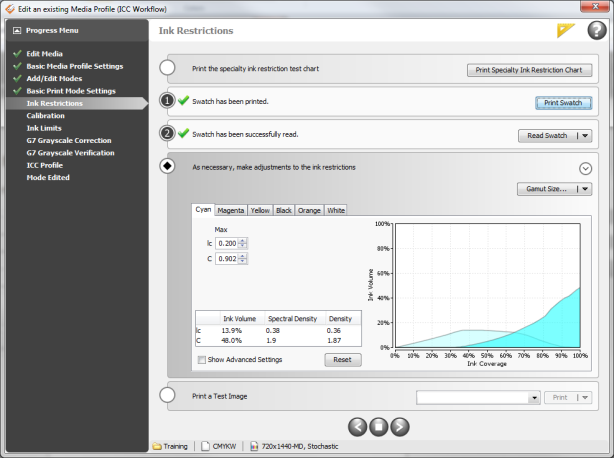Click the Print Swatch button
Screen dimensions: 614x458
[564, 102]
